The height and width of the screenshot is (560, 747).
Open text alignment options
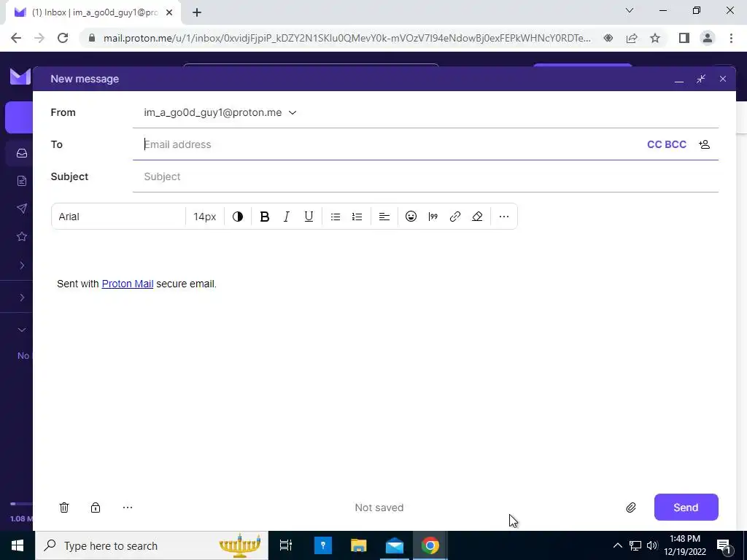(x=384, y=217)
